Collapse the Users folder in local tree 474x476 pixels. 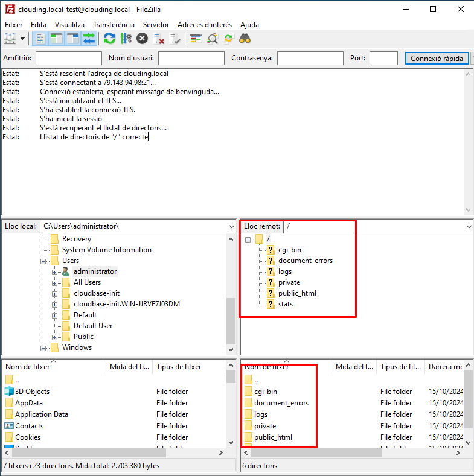(x=43, y=261)
